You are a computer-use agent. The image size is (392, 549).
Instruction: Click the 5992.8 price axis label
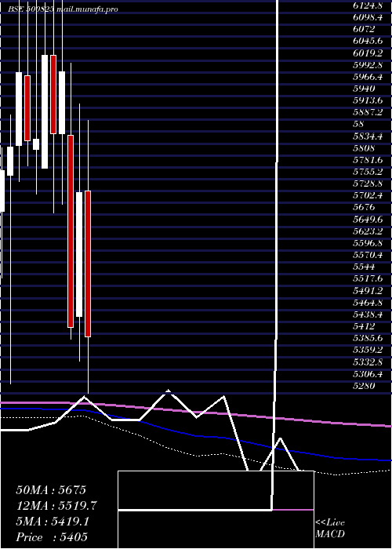click(x=368, y=65)
